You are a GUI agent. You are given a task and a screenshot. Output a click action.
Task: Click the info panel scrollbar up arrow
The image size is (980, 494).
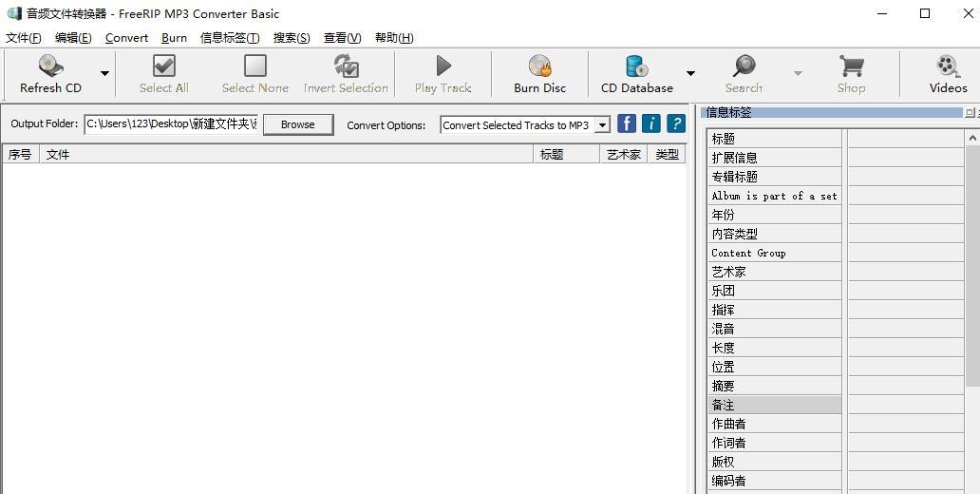click(973, 138)
